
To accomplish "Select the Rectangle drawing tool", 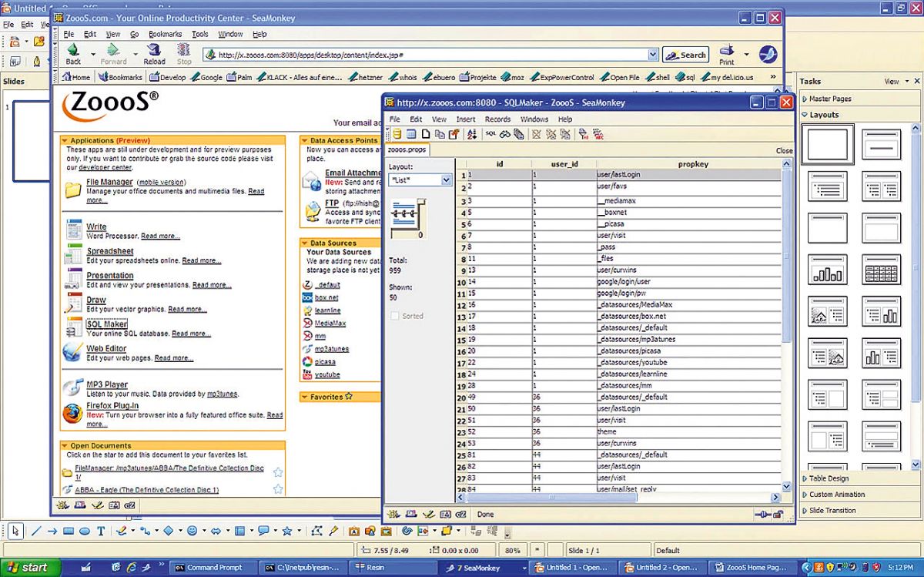I will point(69,531).
